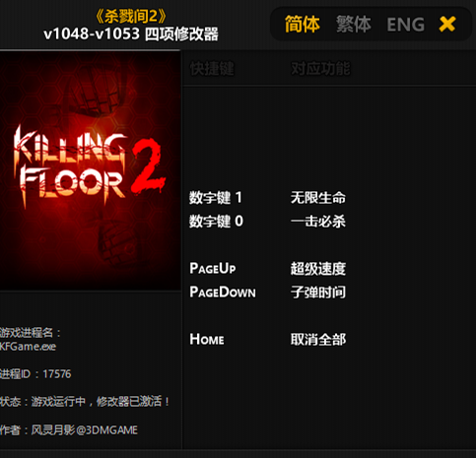
Task: Click the Home hotkey label
Action: [x=207, y=339]
